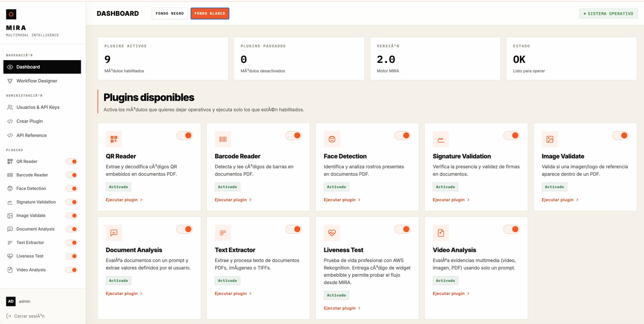Toggle Document Analysis card switch
The width and height of the screenshot is (644, 324).
point(185,229)
